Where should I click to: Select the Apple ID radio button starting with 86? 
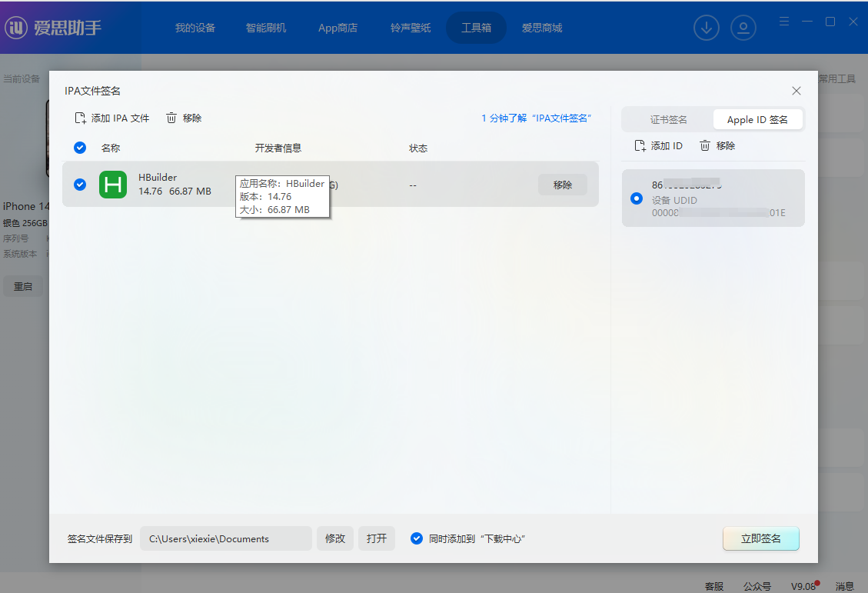coord(637,198)
